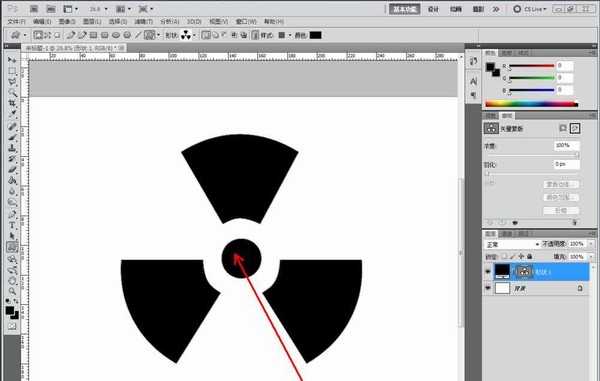600x381 pixels.
Task: Choose the Line shape in the options bar
Action: coord(138,35)
